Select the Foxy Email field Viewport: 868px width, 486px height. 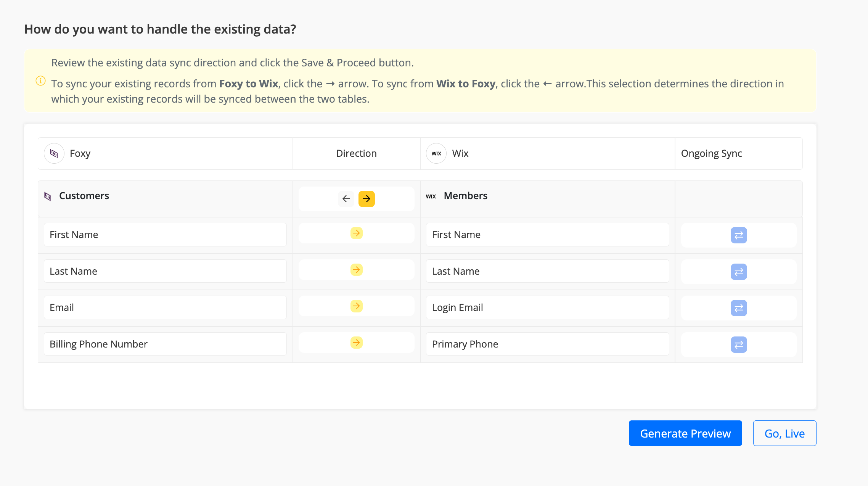click(165, 307)
